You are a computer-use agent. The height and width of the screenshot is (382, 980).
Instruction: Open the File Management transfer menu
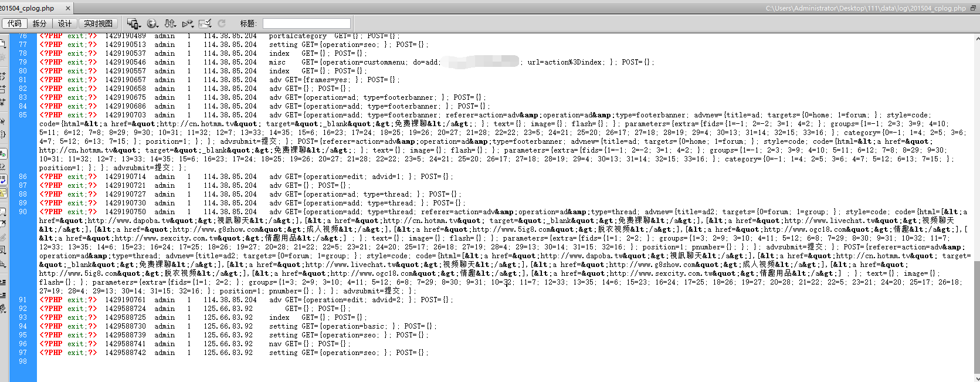[170, 23]
